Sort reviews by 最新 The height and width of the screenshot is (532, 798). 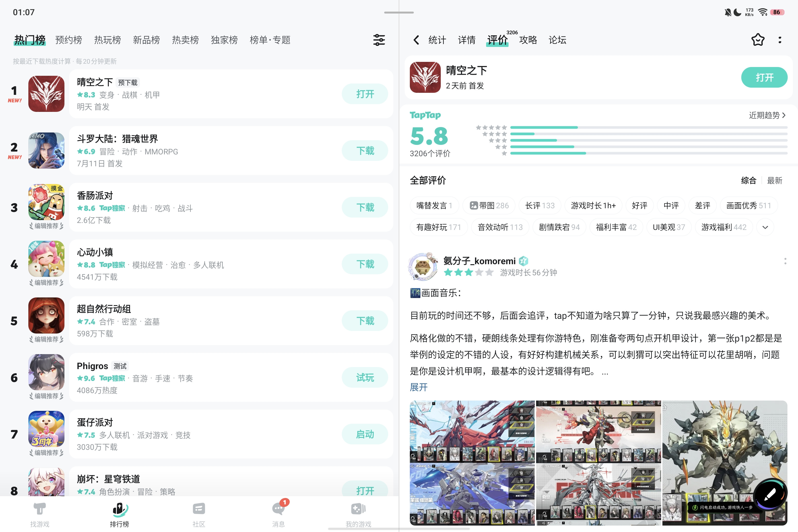[x=775, y=180]
